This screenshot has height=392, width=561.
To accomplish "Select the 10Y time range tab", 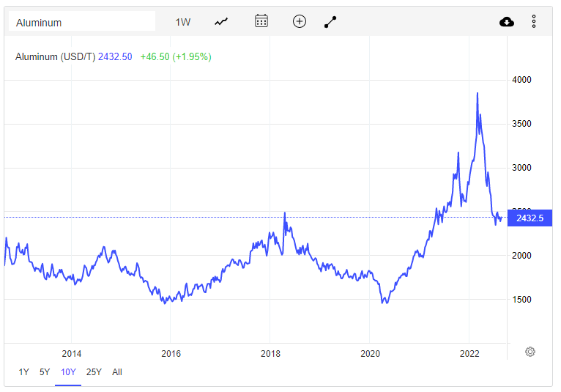I will click(68, 372).
